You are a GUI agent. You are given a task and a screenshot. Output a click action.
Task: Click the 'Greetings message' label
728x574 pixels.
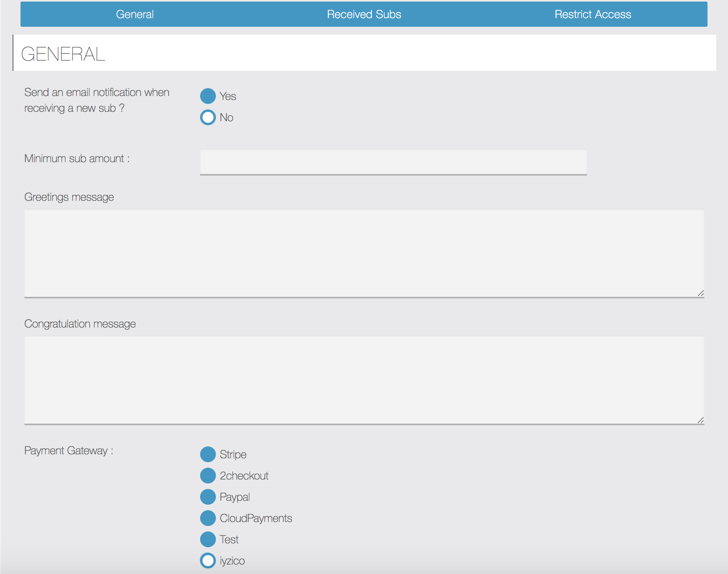pos(69,197)
